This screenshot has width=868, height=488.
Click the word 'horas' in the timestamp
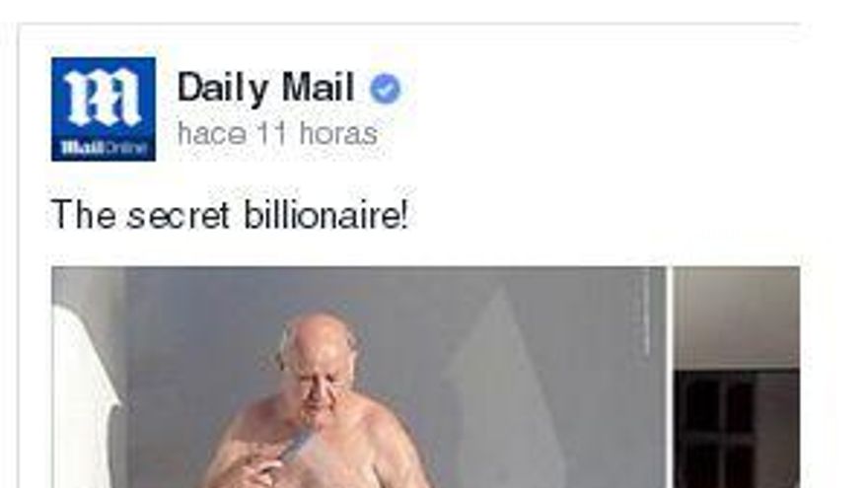338,134
